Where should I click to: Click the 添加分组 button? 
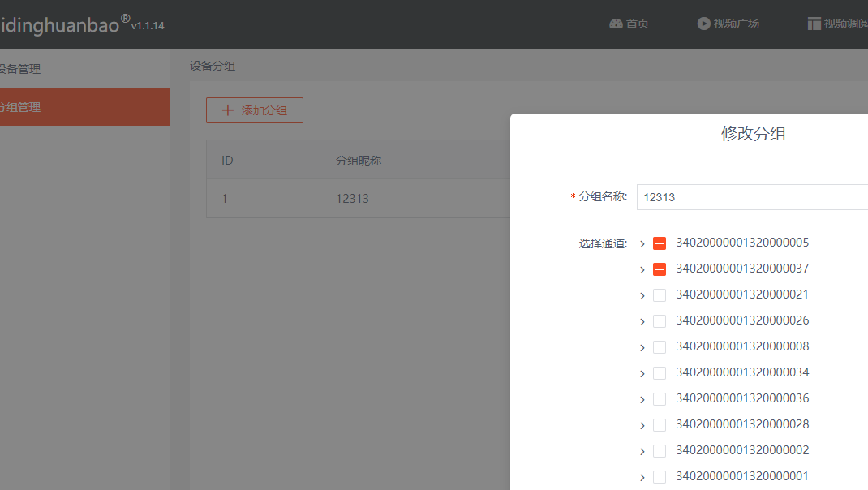[x=255, y=110]
